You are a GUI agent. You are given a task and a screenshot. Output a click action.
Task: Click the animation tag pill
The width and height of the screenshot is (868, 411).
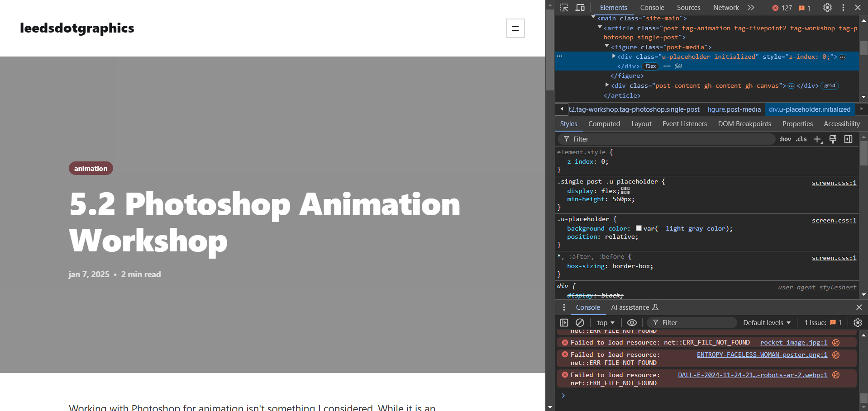click(91, 169)
